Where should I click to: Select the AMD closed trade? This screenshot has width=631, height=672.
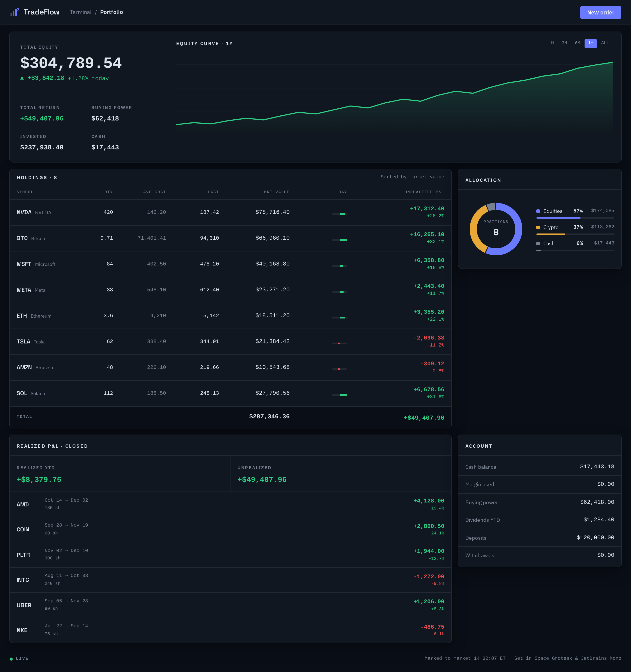tap(230, 504)
